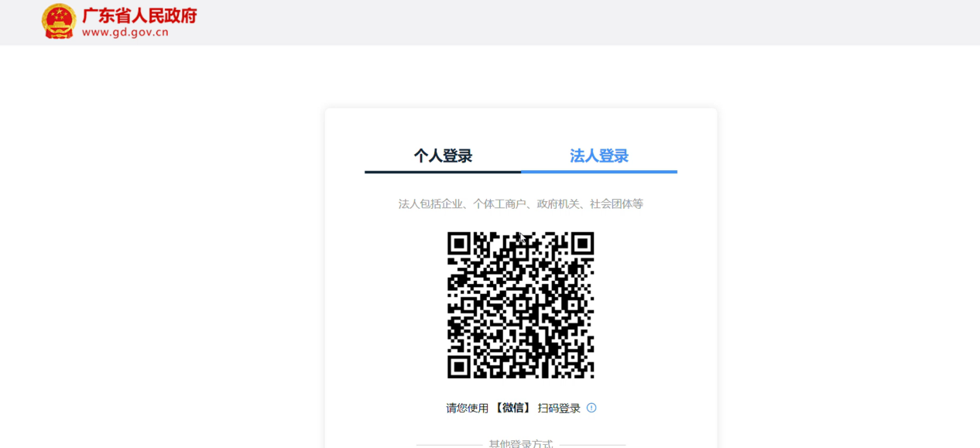980x448 pixels.
Task: Select the 法人登录 tab
Action: coord(599,156)
